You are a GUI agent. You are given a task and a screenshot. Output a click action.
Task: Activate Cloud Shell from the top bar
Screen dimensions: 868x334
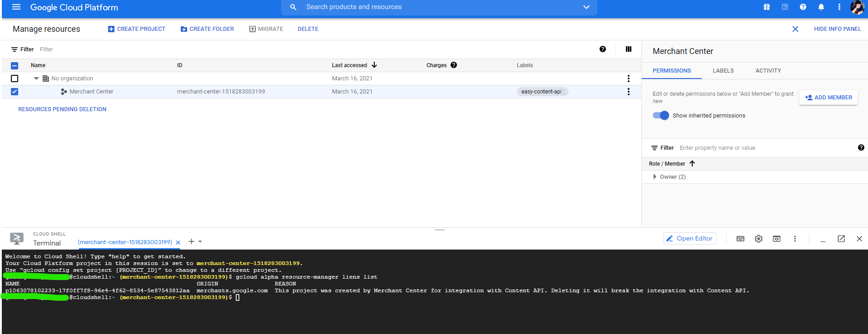[x=785, y=7]
